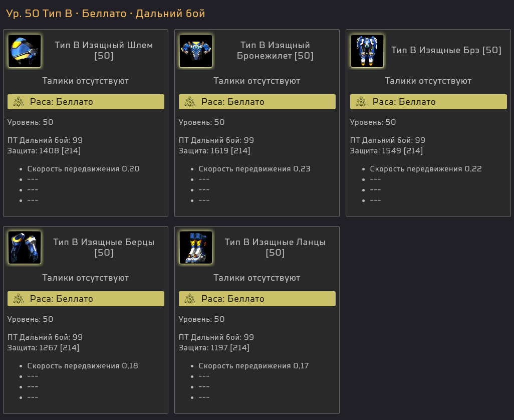Screen dimensions: 514x420
Task: Click the Ланцы boots item icon
Action: (196, 248)
